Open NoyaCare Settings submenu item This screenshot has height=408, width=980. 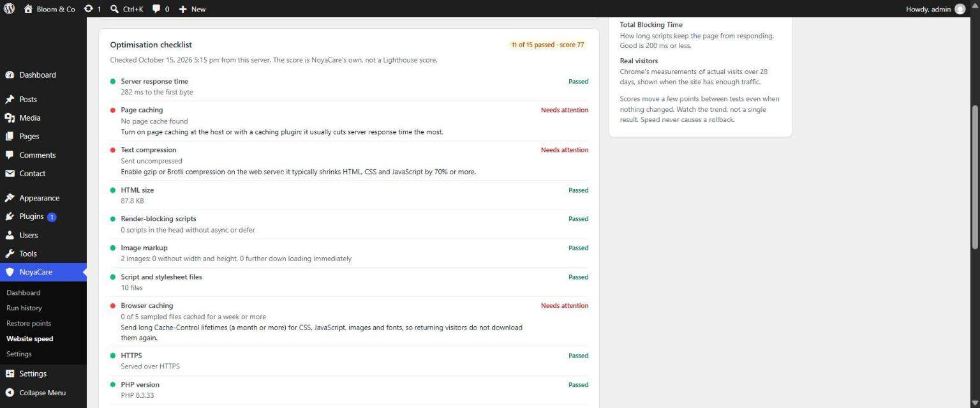pyautogui.click(x=19, y=354)
